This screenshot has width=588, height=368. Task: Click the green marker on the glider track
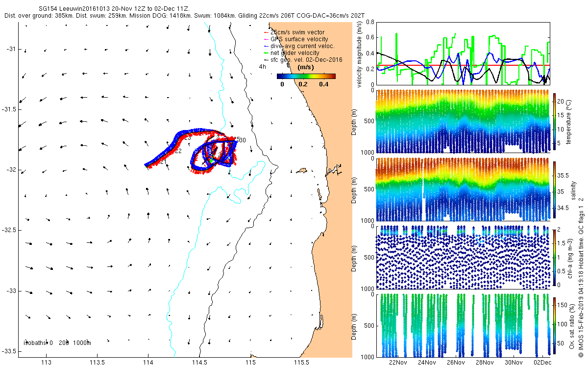[210, 161]
